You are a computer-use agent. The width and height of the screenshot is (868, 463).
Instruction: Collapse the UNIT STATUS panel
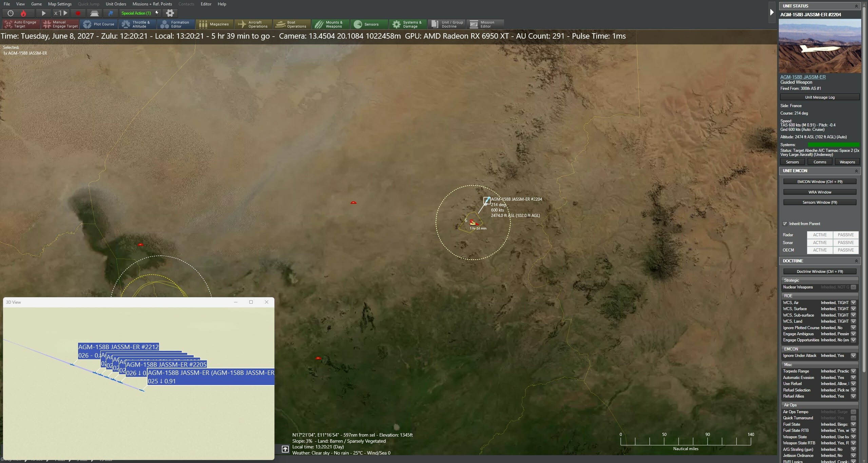(856, 6)
